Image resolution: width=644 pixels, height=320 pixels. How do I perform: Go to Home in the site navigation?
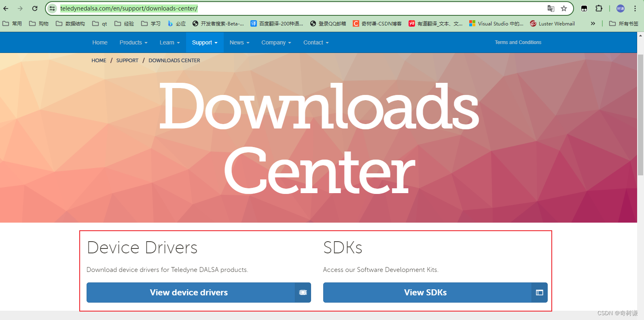click(100, 42)
